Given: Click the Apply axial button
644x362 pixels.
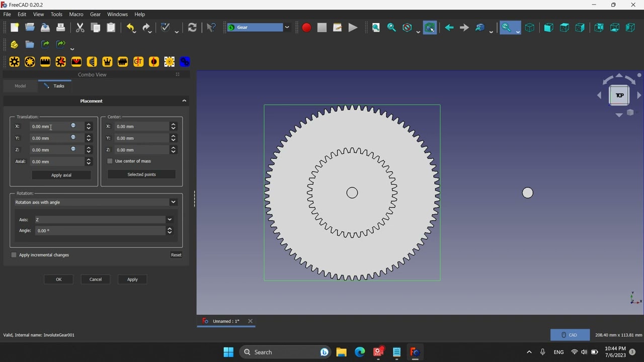Looking at the screenshot, I should [x=61, y=175].
